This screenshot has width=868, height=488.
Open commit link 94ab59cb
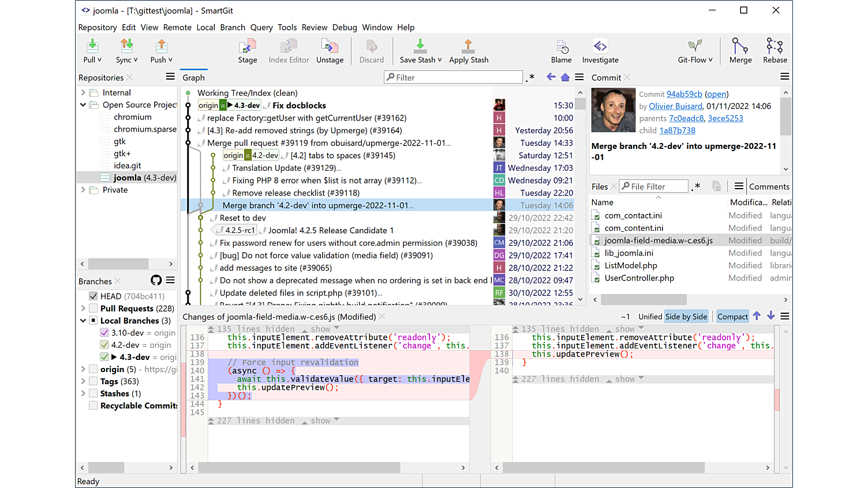[x=684, y=94]
